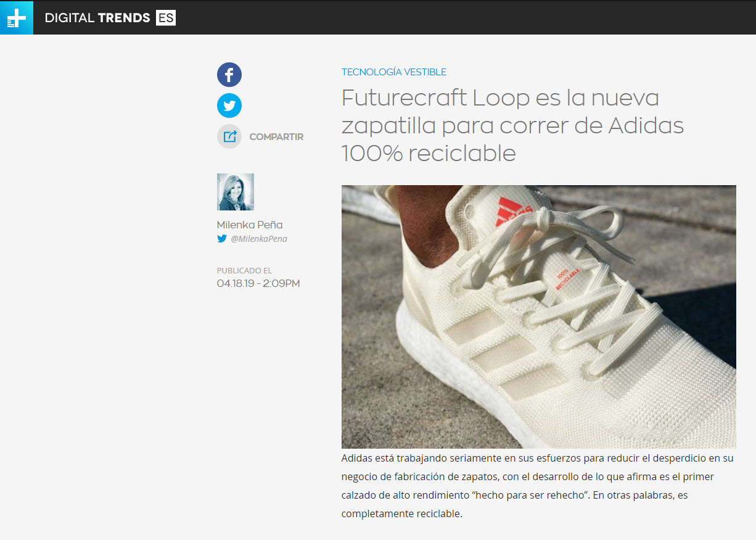Open the TECNOLOGÍA VESTIBLE category
This screenshot has width=756, height=540.
(394, 72)
